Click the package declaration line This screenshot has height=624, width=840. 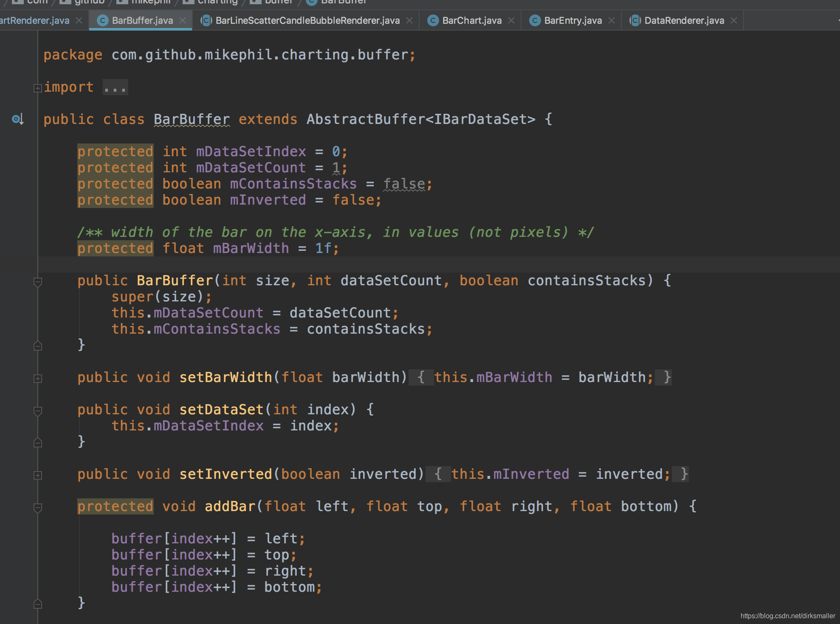click(x=229, y=55)
